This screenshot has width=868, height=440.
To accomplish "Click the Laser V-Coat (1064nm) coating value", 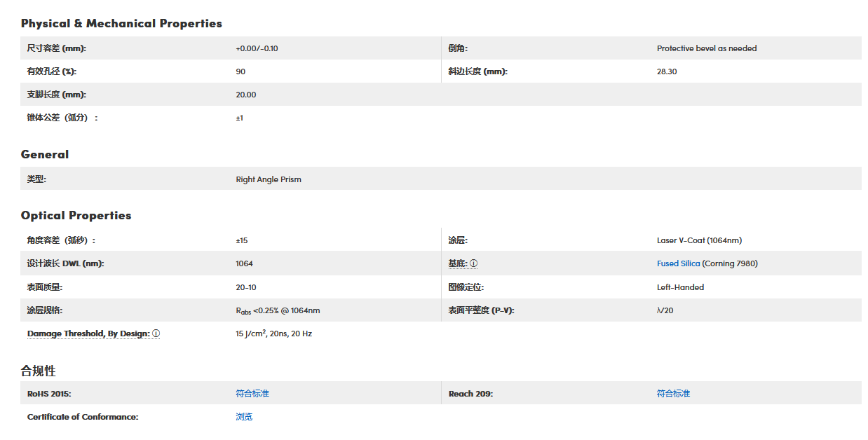I will (x=699, y=240).
